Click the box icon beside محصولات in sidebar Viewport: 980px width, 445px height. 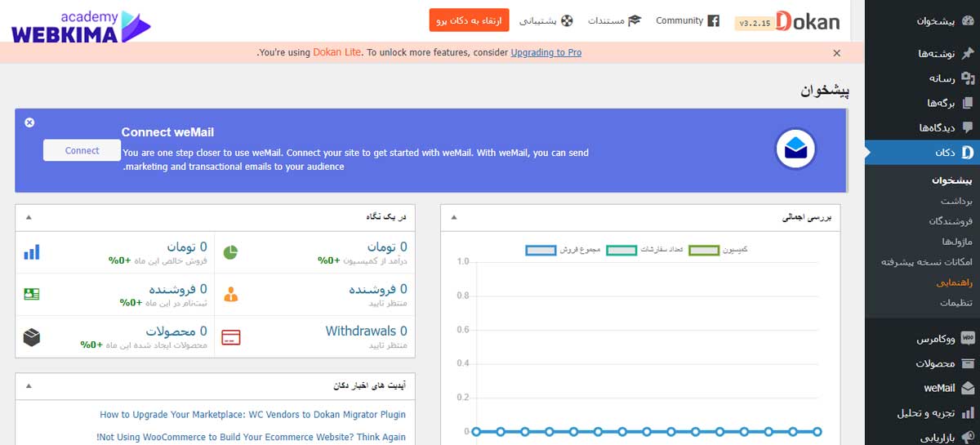968,363
